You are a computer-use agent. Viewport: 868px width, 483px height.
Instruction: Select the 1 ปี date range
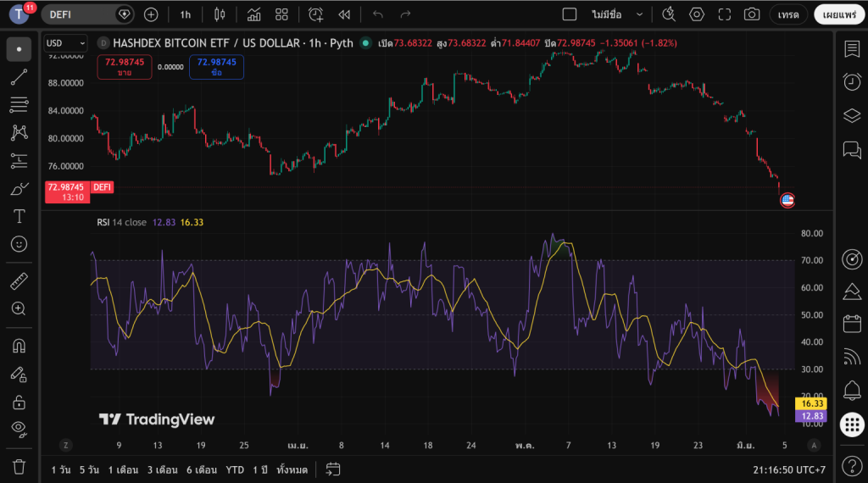[x=260, y=469]
